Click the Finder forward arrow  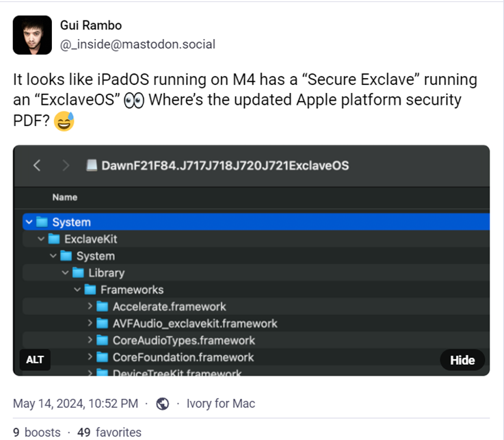pos(66,166)
